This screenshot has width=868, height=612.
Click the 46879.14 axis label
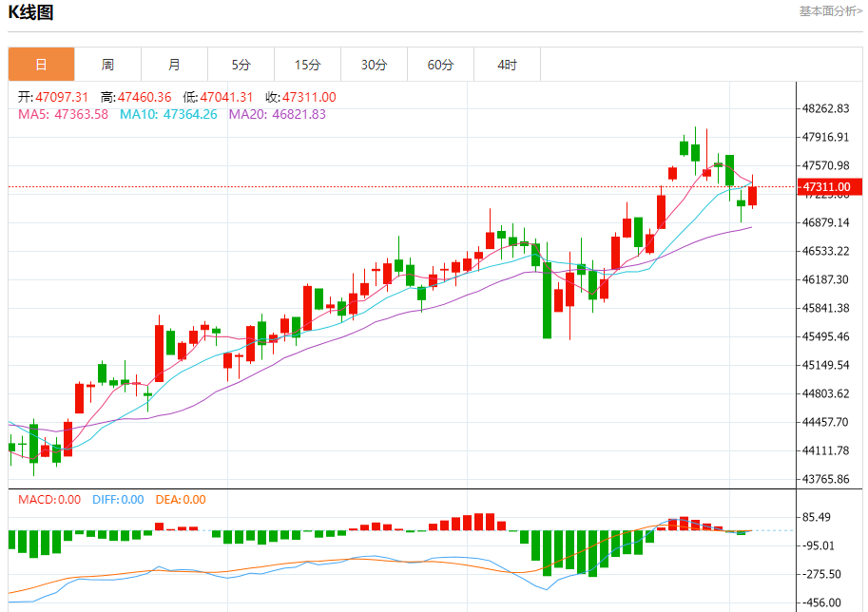coord(826,222)
